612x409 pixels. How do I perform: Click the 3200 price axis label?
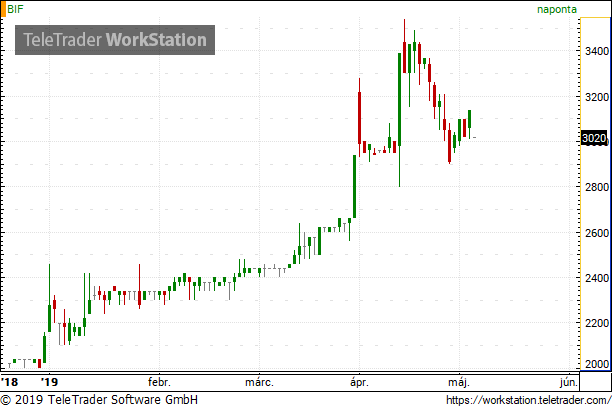(x=597, y=97)
